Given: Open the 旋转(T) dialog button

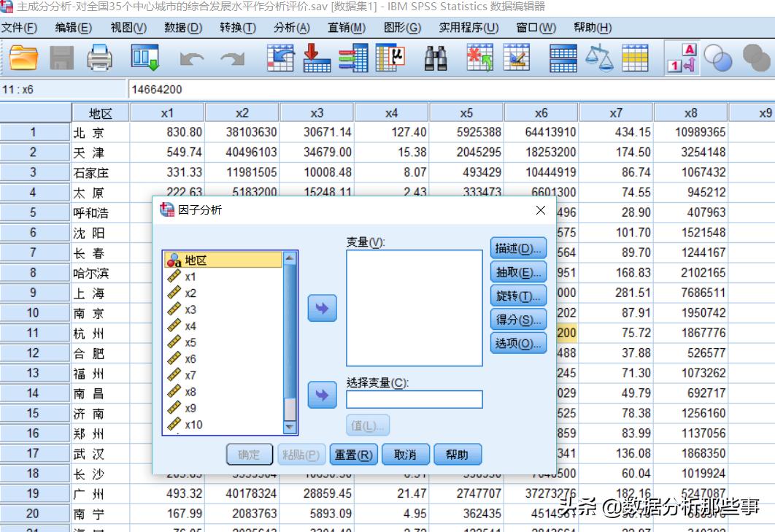Looking at the screenshot, I should 518,295.
